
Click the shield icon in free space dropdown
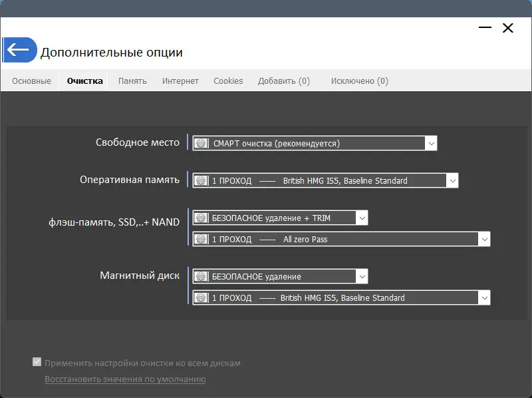[200, 143]
